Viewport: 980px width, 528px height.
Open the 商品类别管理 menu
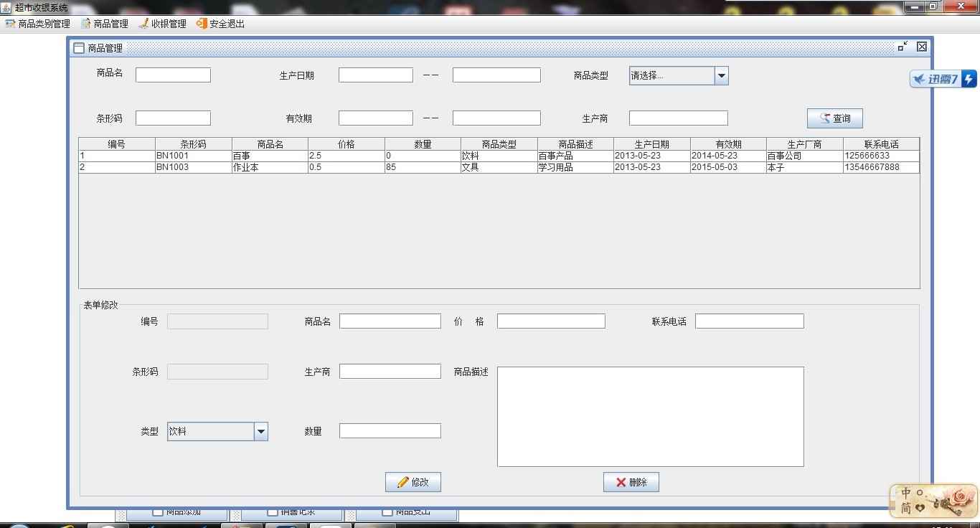37,24
